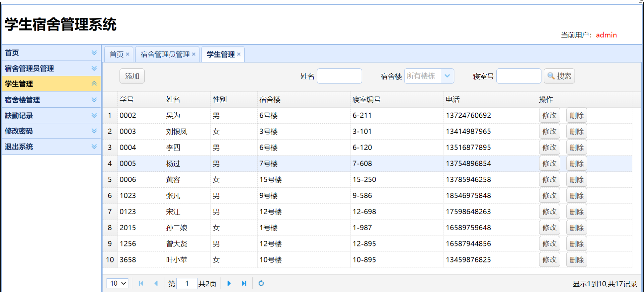This screenshot has width=644, height=292.
Task: Focus the 寝室号 input field
Action: pos(519,76)
